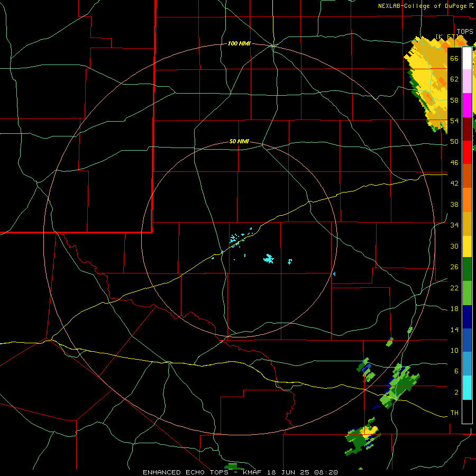Viewport: 476px width, 476px height.
Task: Click the 100 NMI range ring label
Action: tap(239, 44)
